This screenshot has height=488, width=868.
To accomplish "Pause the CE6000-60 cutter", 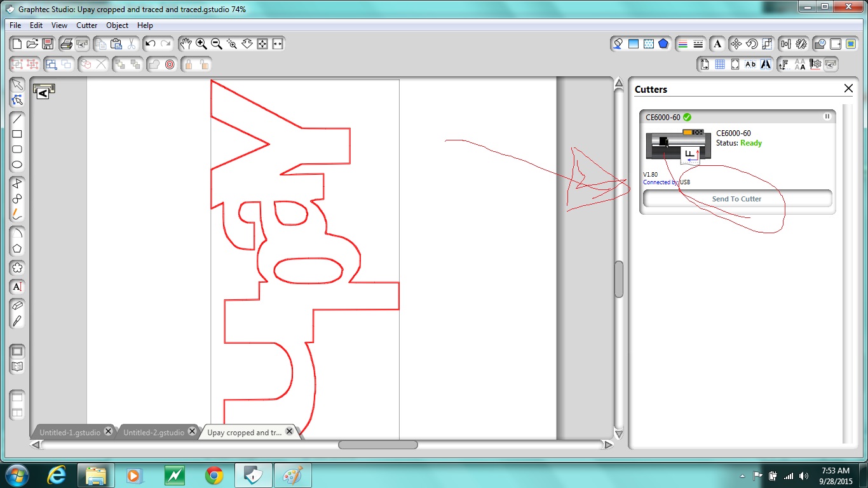I will (x=827, y=116).
